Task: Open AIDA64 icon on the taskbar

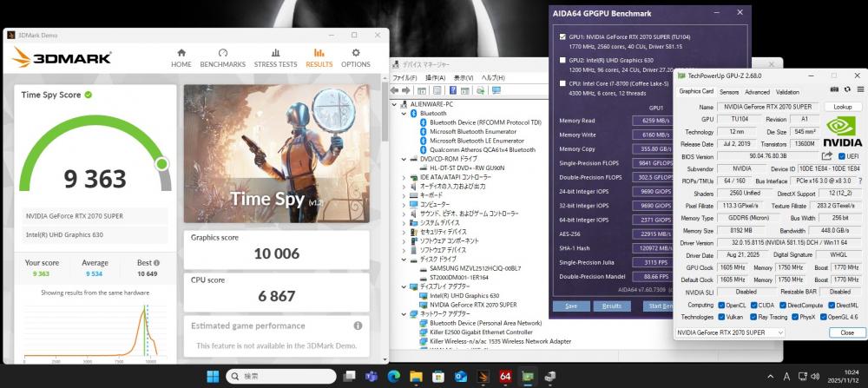Action: pos(505,377)
